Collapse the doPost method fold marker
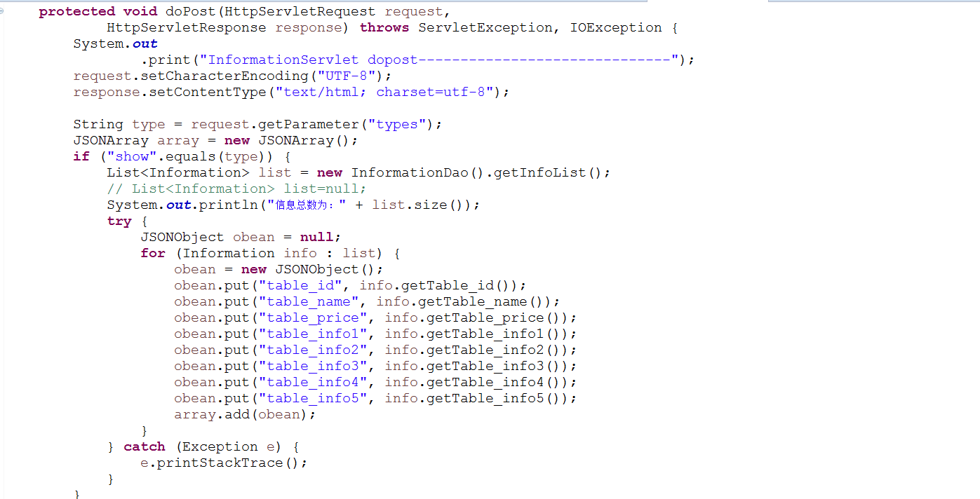The width and height of the screenshot is (980, 499). coord(2,11)
